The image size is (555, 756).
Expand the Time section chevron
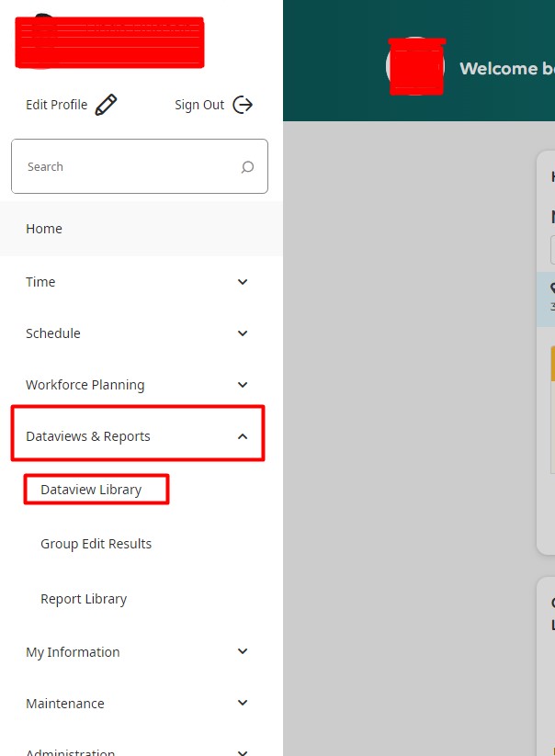point(243,282)
